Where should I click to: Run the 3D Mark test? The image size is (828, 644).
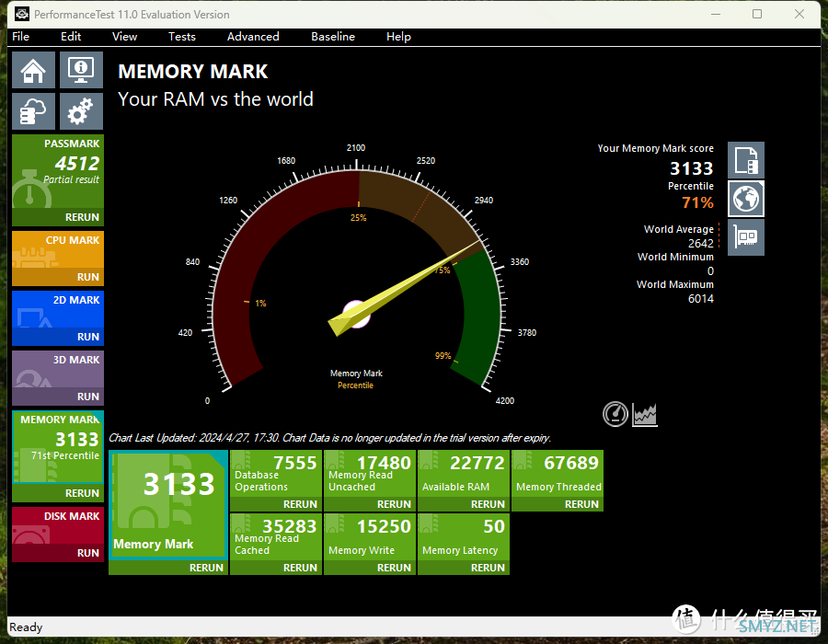tap(58, 396)
